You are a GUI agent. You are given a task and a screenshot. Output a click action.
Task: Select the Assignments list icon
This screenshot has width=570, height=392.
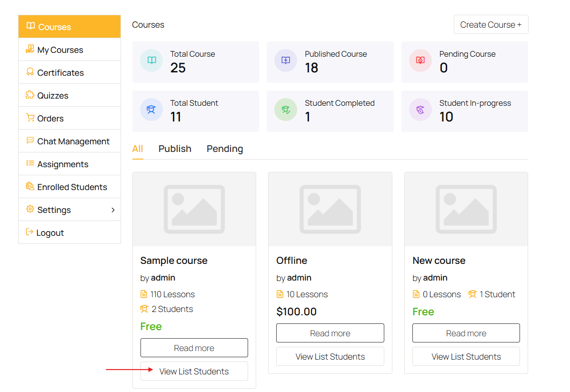pyautogui.click(x=29, y=163)
